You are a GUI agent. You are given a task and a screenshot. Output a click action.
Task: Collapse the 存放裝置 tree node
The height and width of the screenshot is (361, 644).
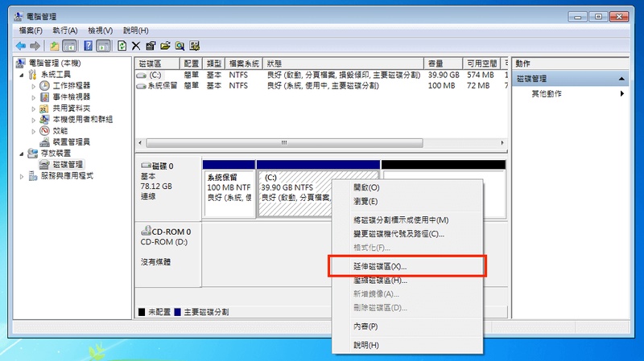pos(22,154)
